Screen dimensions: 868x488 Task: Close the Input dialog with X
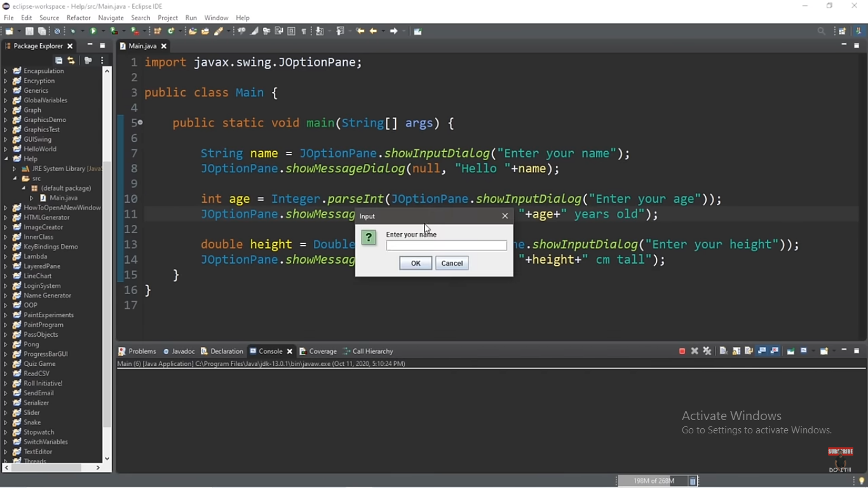(x=505, y=216)
